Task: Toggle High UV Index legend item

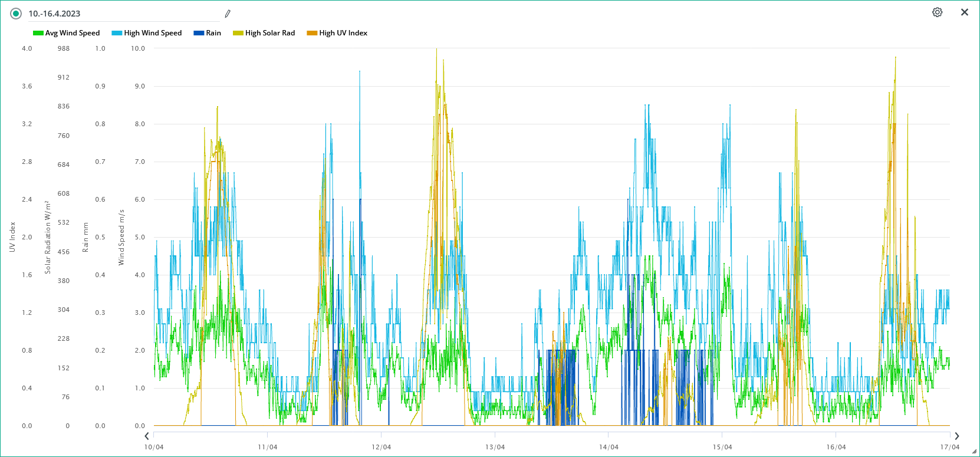Action: click(x=343, y=33)
